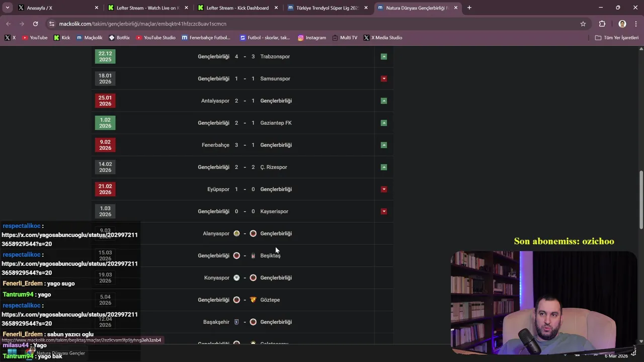
Task: Click the scrollbar down arrow
Action: point(641,341)
